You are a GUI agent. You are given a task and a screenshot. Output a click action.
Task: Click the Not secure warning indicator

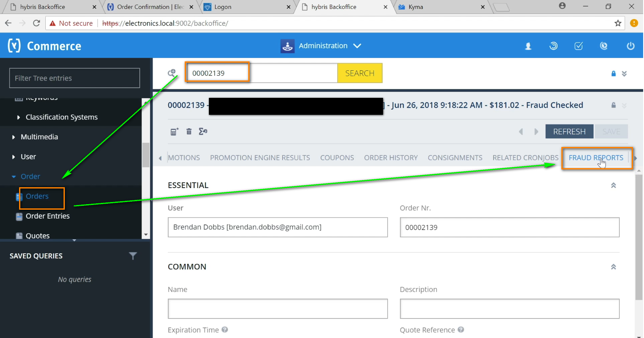[71, 23]
